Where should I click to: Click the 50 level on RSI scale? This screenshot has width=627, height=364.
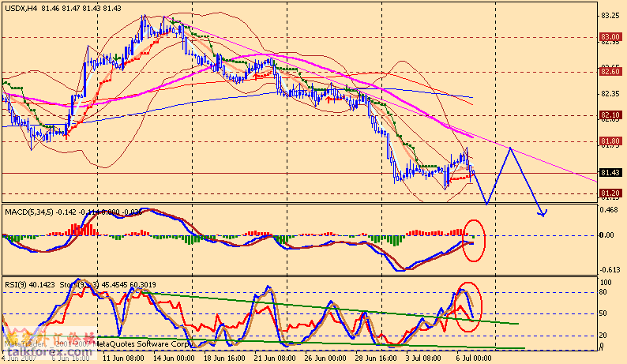(603, 313)
